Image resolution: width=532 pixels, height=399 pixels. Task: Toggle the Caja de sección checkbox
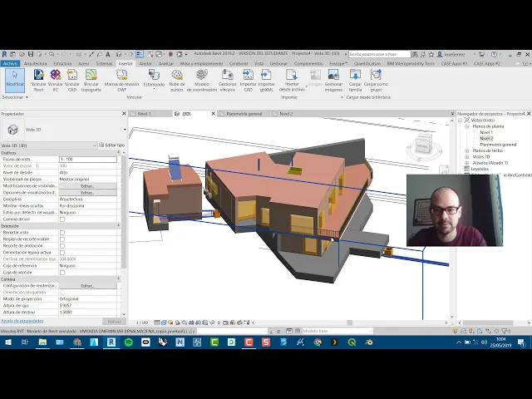tap(62, 273)
